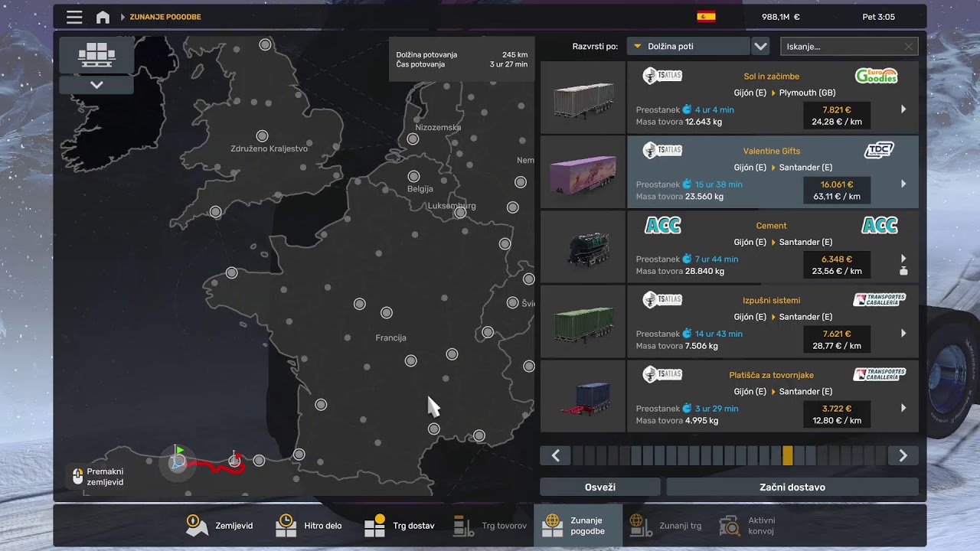Click the destination marker on red route
The height and width of the screenshot is (551, 980).
coord(235,458)
